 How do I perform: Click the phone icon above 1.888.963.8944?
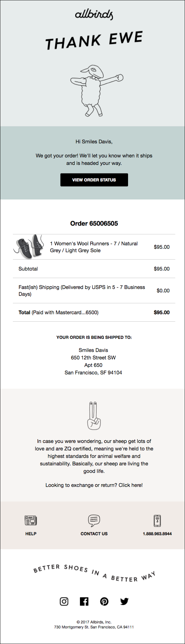pos(157,521)
